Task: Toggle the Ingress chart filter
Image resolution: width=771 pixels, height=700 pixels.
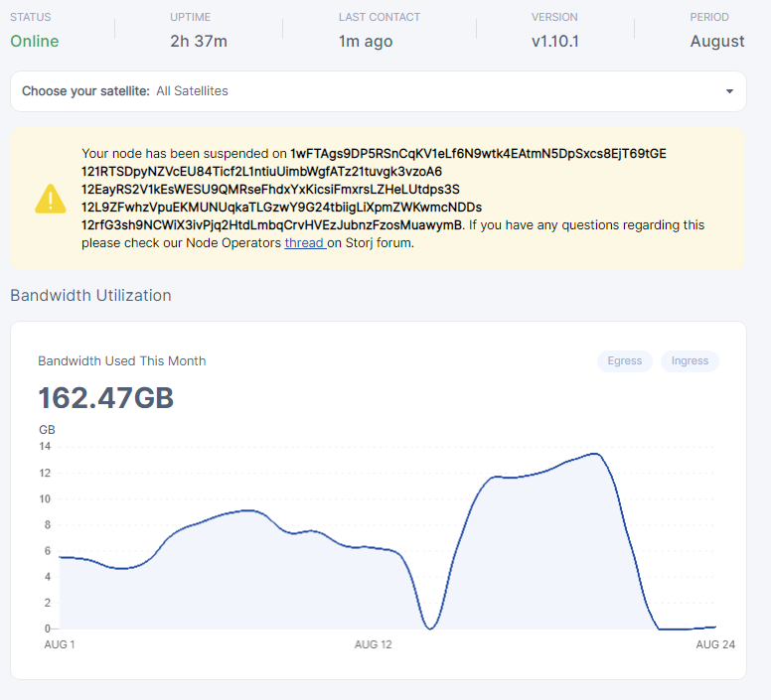Action: click(x=690, y=361)
